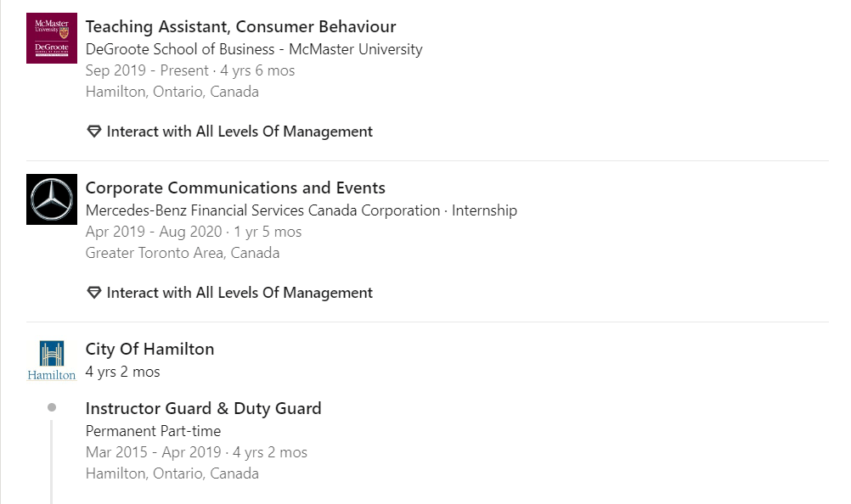The width and height of the screenshot is (851, 504).
Task: Click second Interact with All Levels skill link
Action: tap(240, 293)
